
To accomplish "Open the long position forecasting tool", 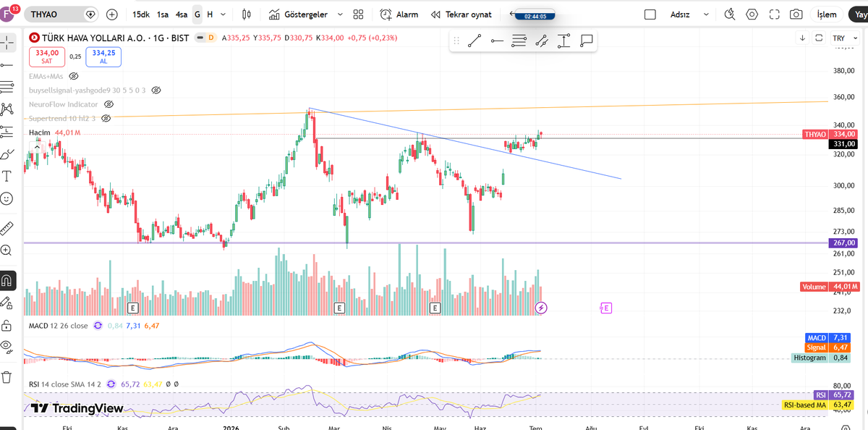I will tap(7, 132).
